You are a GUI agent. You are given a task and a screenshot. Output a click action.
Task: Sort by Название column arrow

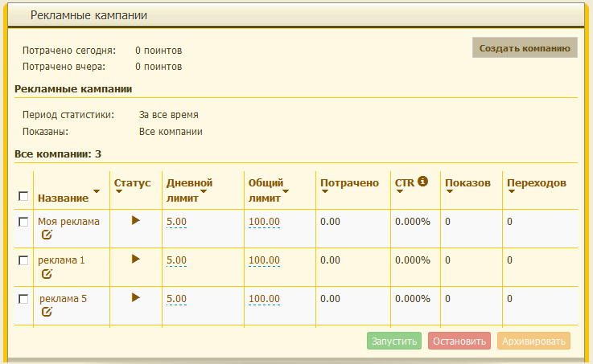click(97, 191)
